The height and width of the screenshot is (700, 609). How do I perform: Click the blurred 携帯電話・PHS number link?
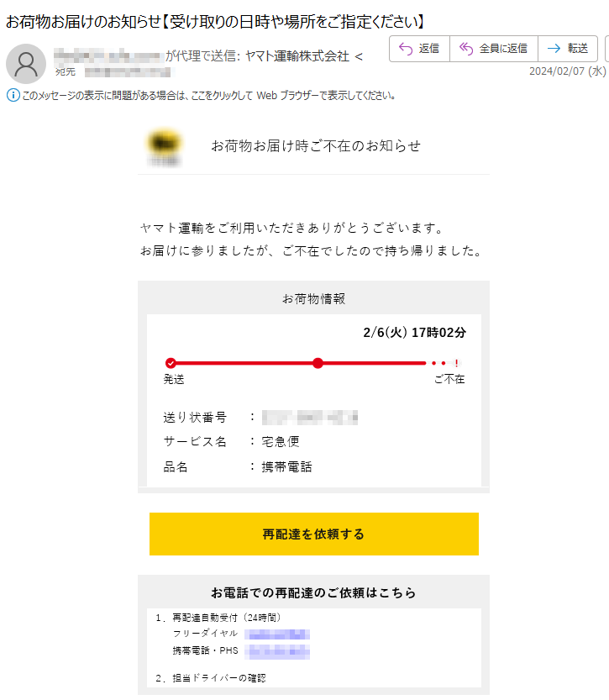(x=277, y=651)
